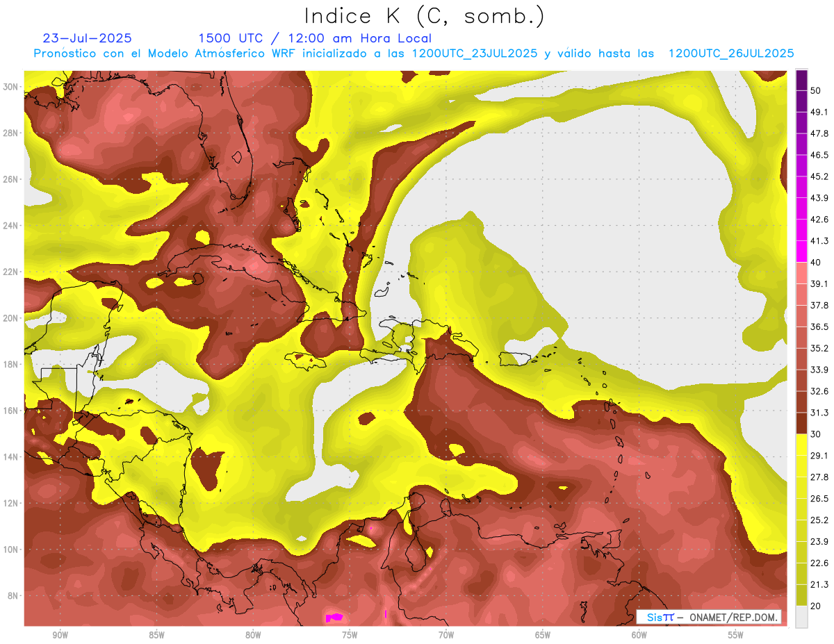834x644 pixels.
Task: Click "1500 UTC / 12:00 am Hora Local"
Action: click(x=315, y=38)
